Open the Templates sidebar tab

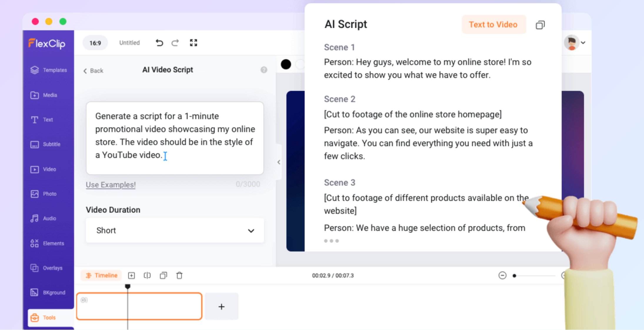point(49,70)
